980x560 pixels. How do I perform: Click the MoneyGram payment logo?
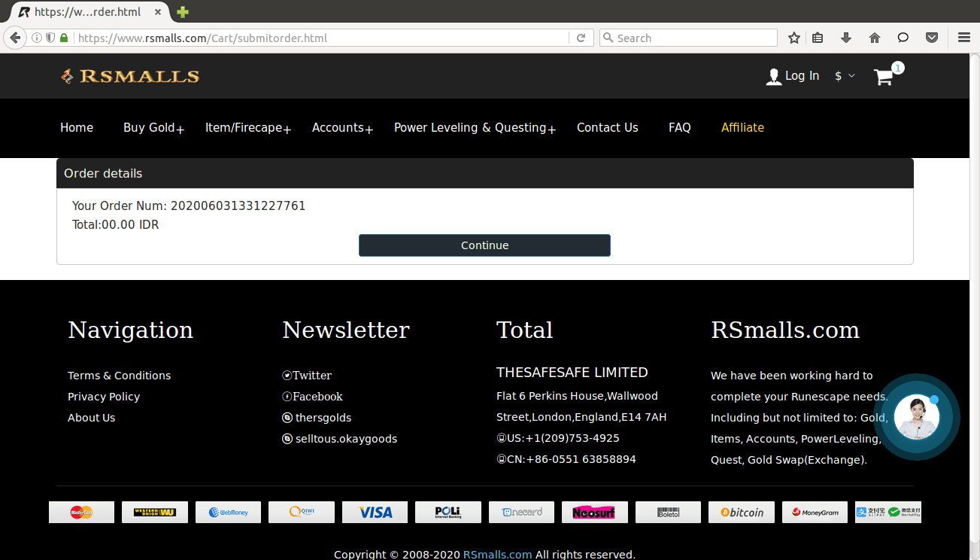[x=815, y=512]
